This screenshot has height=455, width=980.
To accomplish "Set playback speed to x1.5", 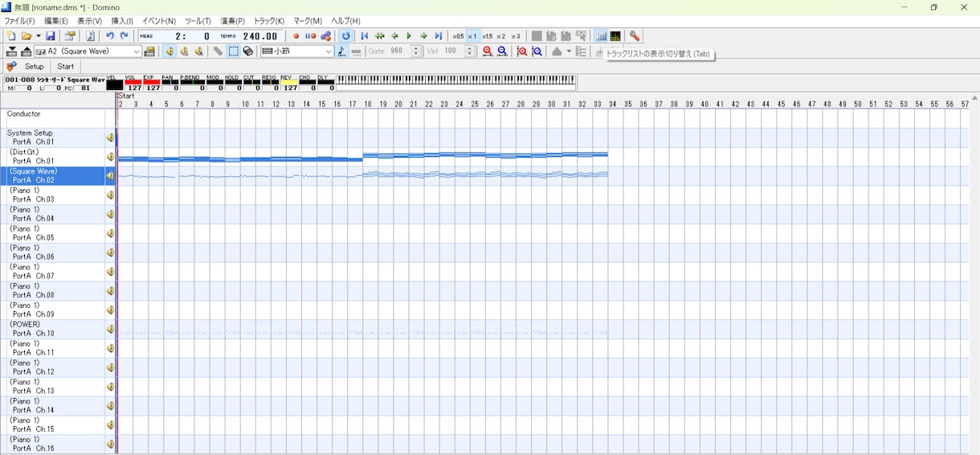I will coord(487,36).
